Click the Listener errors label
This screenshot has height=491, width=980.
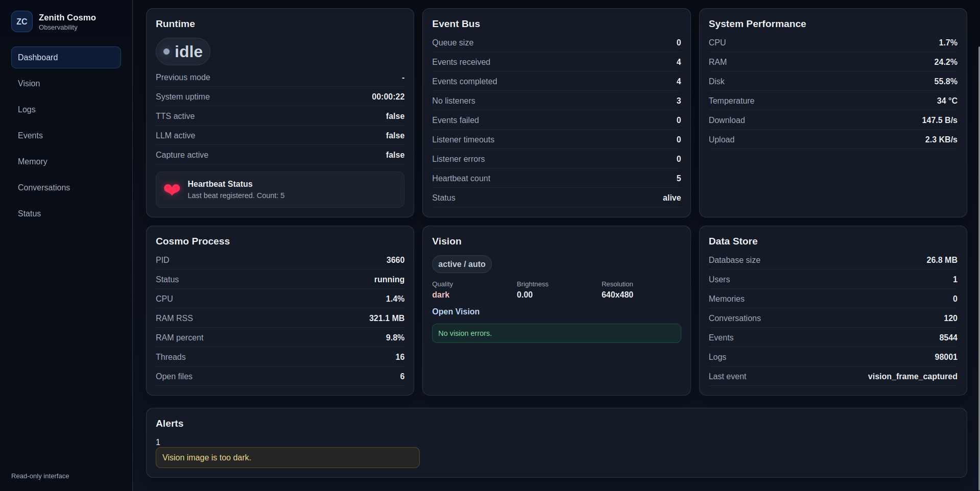(x=458, y=159)
